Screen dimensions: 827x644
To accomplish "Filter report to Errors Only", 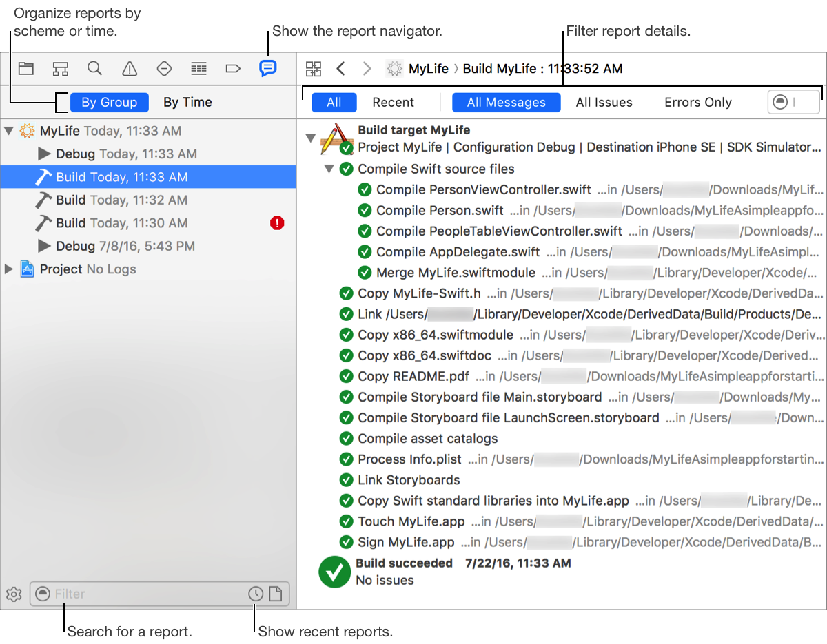I will [x=698, y=102].
